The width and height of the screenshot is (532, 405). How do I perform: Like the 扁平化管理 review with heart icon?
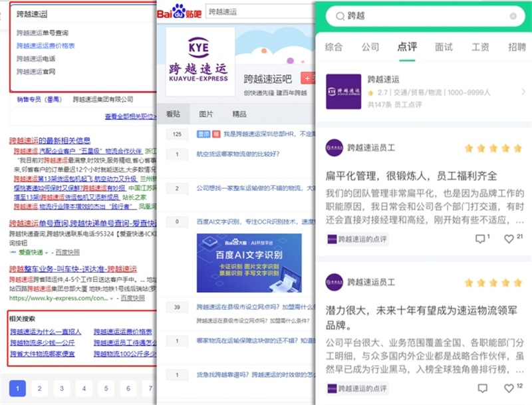509,239
